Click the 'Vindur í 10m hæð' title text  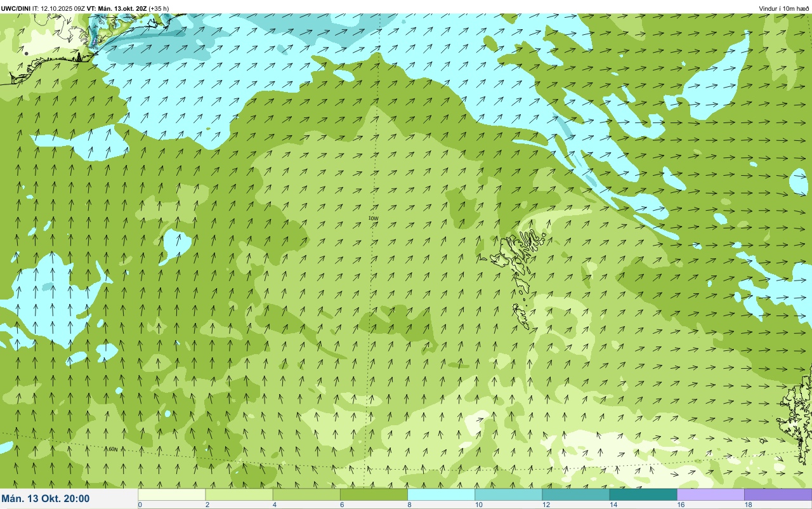point(784,8)
